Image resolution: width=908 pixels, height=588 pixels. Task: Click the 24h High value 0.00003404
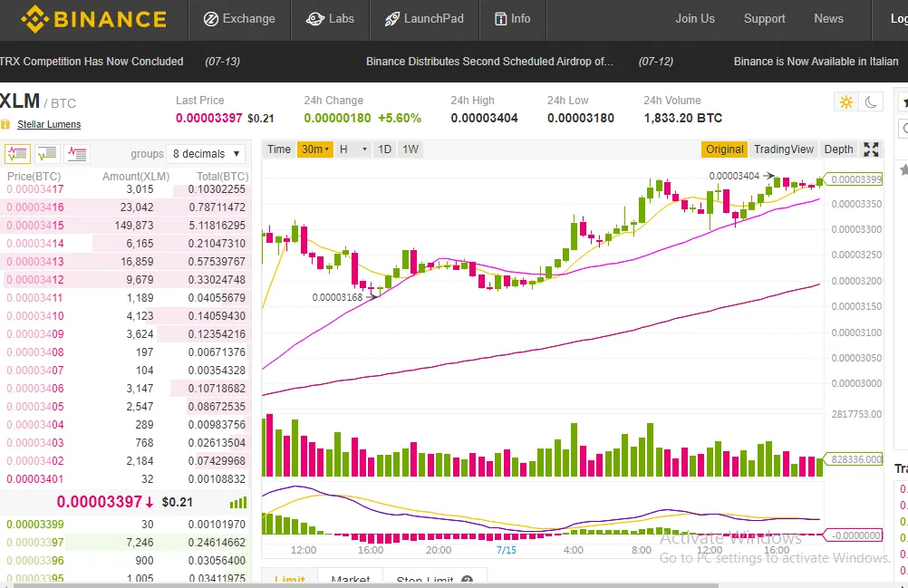[484, 118]
